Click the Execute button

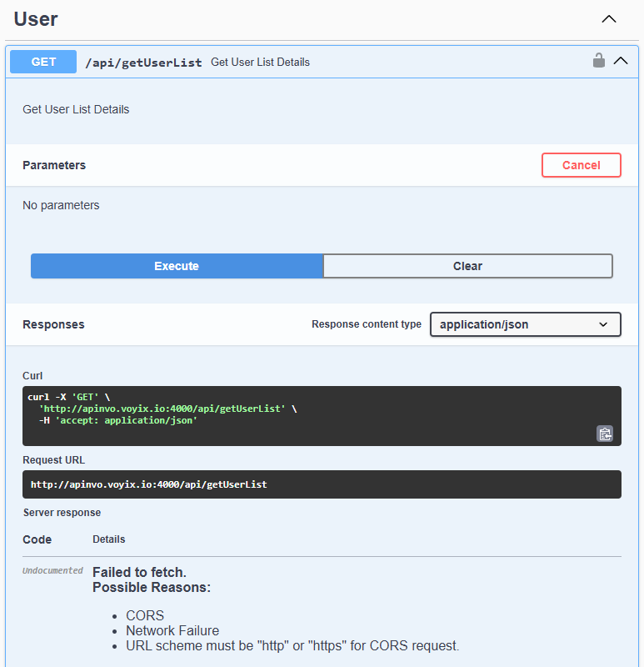(177, 266)
